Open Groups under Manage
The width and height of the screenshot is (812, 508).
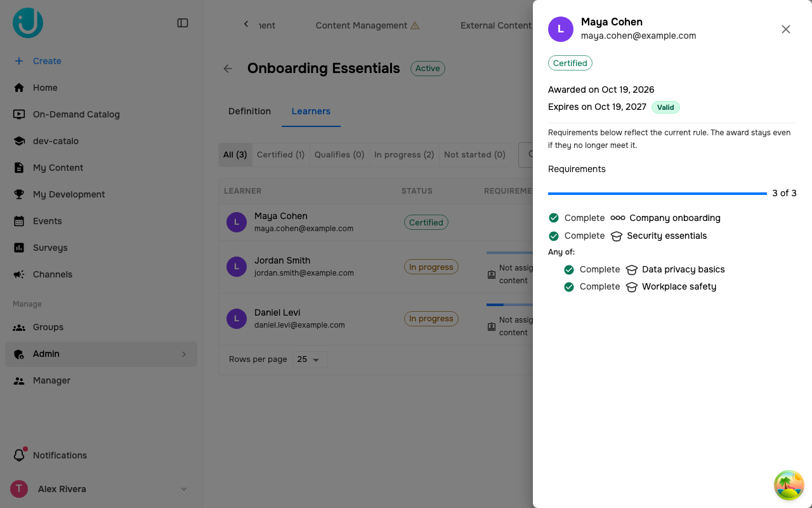(x=101, y=327)
